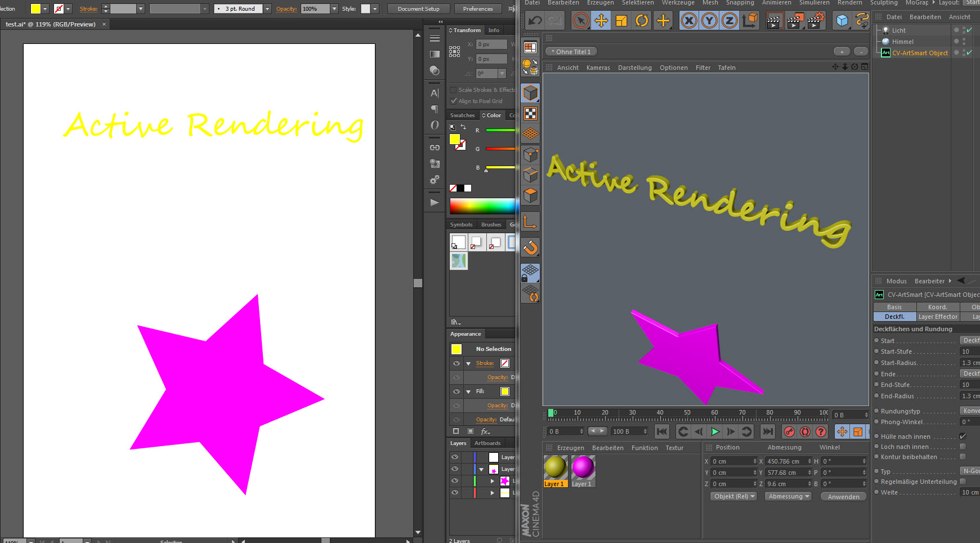The height and width of the screenshot is (543, 980).
Task: Select the Move tool in Cinema 4D toolbar
Action: coord(601,21)
